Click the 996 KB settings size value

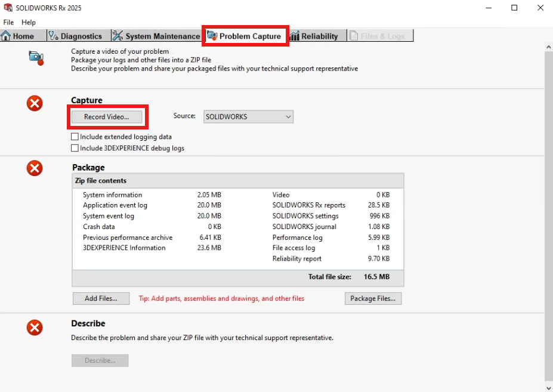coord(380,216)
